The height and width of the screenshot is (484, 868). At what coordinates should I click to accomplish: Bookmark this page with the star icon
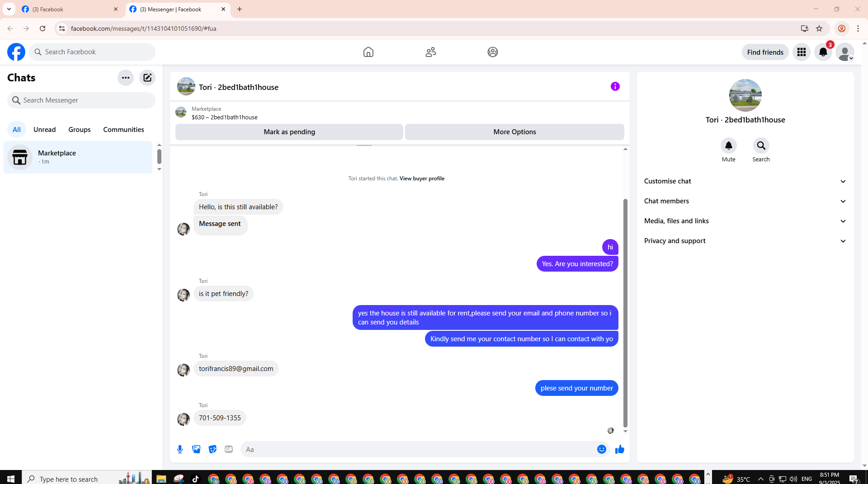819,28
